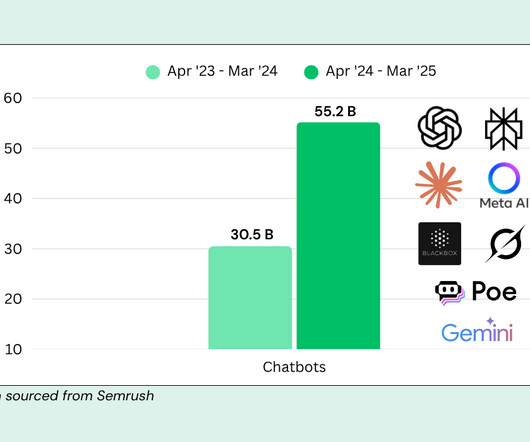Click the Poe robot chat icon
This screenshot has width=530, height=442.
[450, 293]
